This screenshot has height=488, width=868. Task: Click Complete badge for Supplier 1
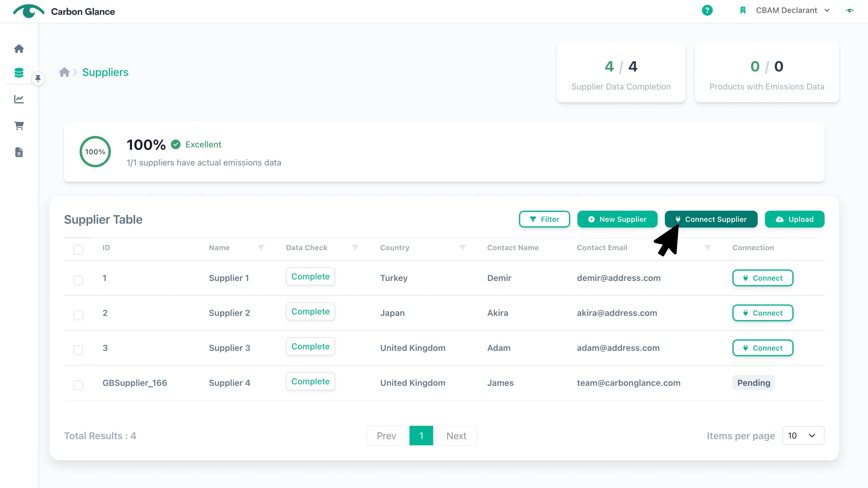pyautogui.click(x=310, y=276)
